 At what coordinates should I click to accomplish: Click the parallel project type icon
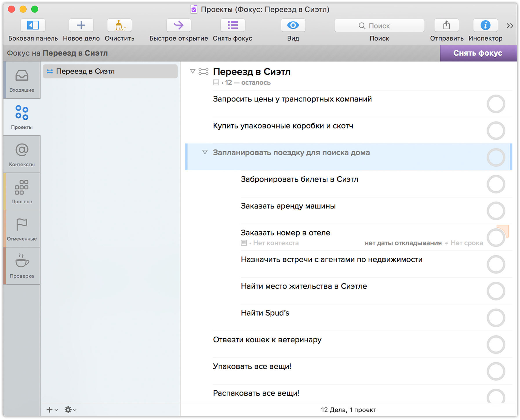pyautogui.click(x=203, y=71)
